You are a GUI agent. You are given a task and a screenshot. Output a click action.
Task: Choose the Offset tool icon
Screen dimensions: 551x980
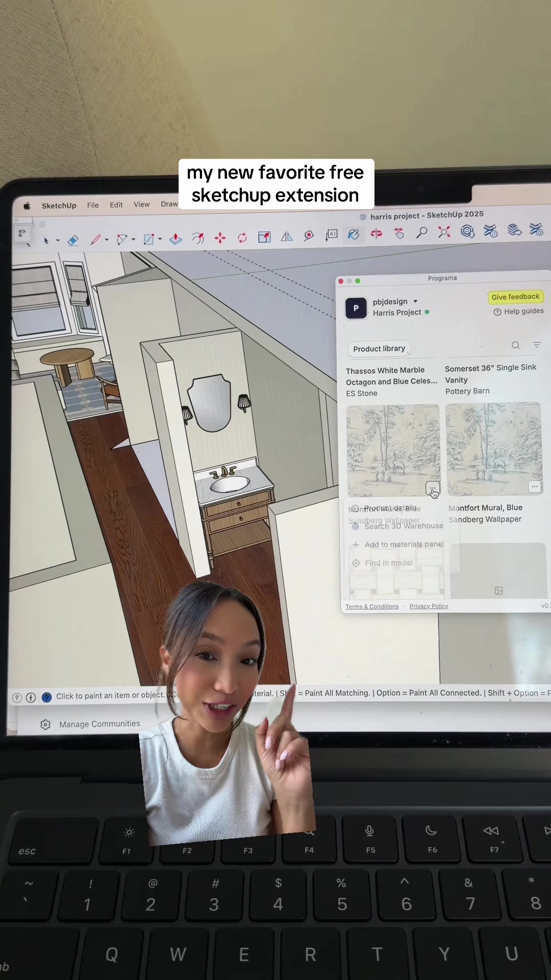(x=198, y=238)
